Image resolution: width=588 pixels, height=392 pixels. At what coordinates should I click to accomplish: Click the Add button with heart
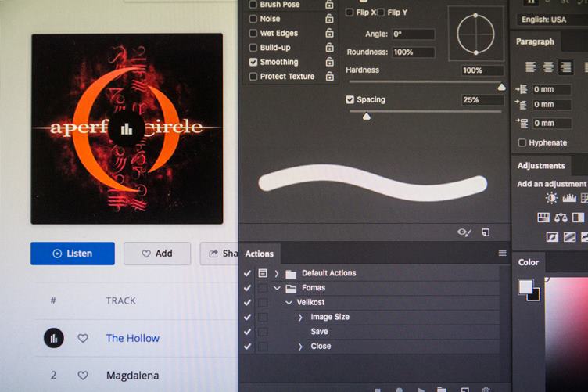(x=157, y=254)
